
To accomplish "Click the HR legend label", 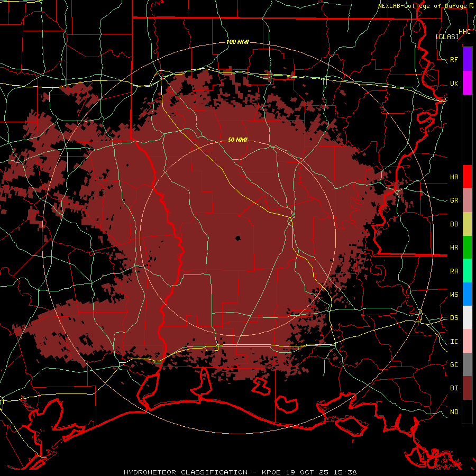I will tap(454, 248).
